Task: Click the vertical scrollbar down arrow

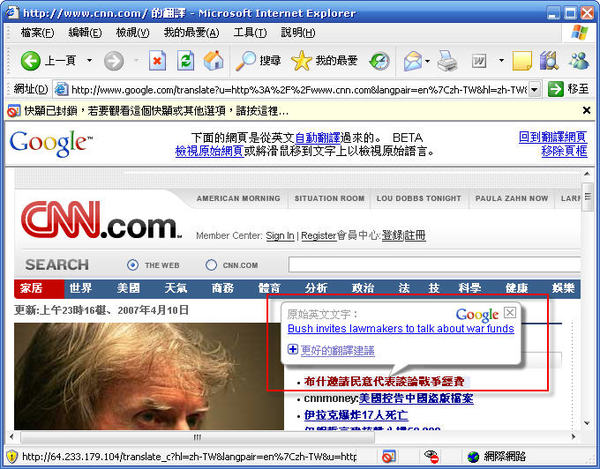Action: 587,423
